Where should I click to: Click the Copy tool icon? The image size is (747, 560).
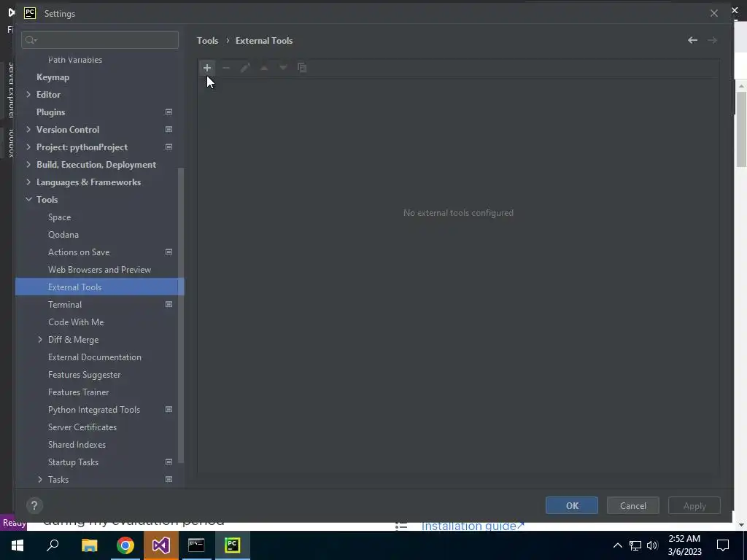point(302,68)
